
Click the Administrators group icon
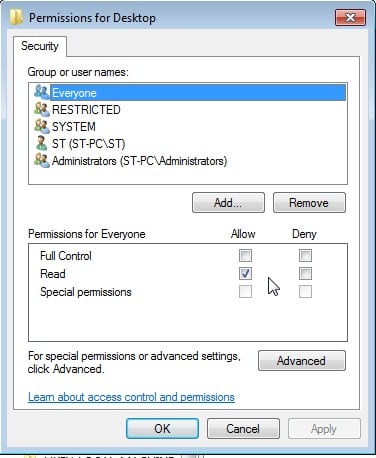coord(42,160)
